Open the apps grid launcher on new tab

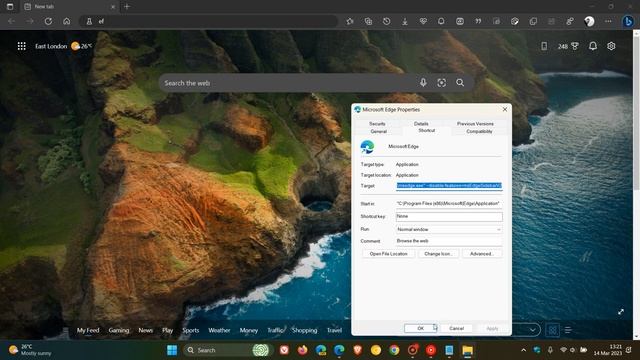tap(22, 46)
